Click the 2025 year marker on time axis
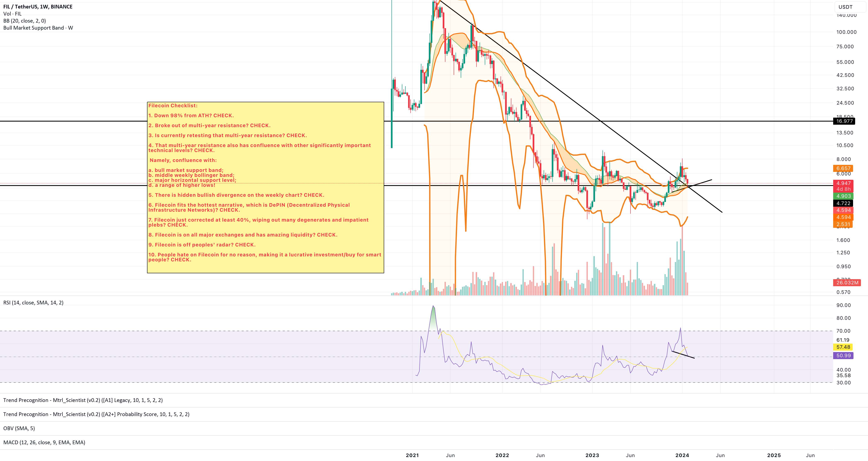 tap(774, 456)
